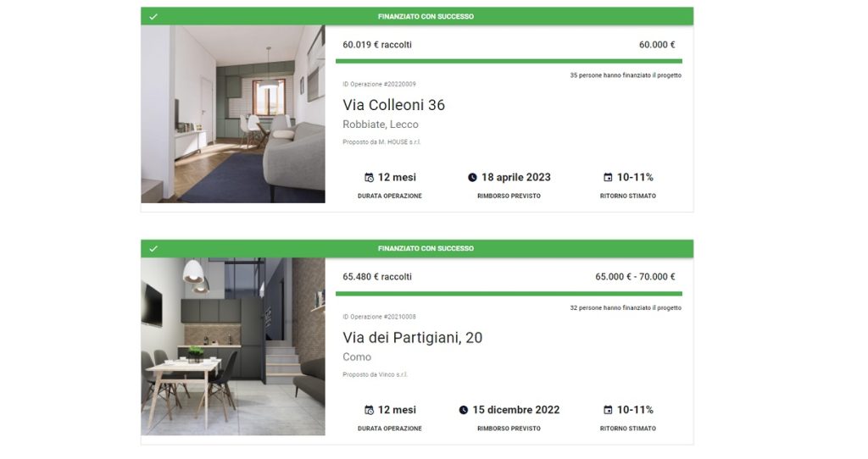Click the Como apartment kitchen photo
Image resolution: width=868 pixels, height=459 pixels.
(x=233, y=346)
